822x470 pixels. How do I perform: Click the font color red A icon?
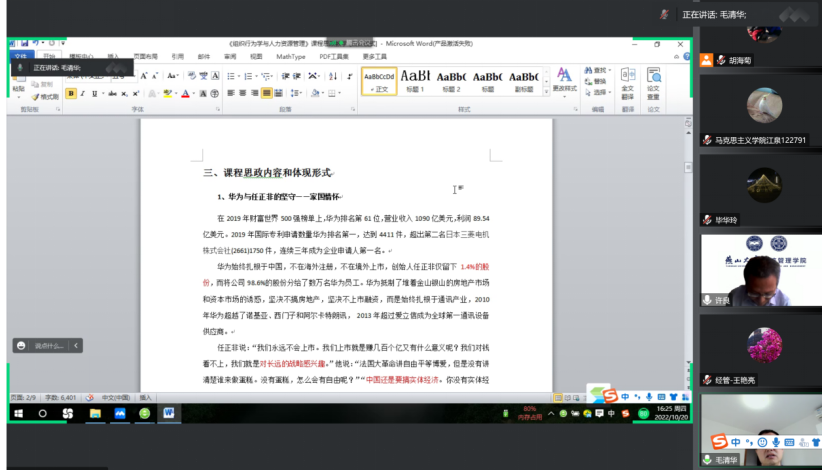coord(186,94)
